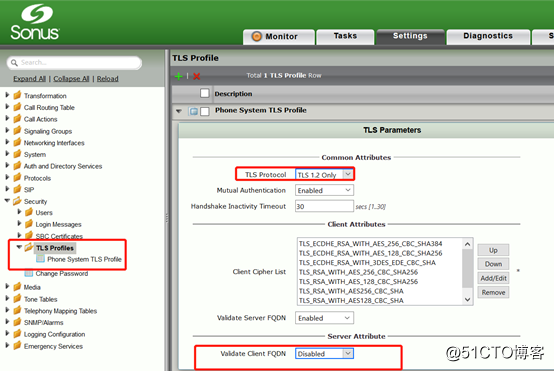
Task: Open the Validate Server FQDN dropdown
Action: [x=324, y=318]
